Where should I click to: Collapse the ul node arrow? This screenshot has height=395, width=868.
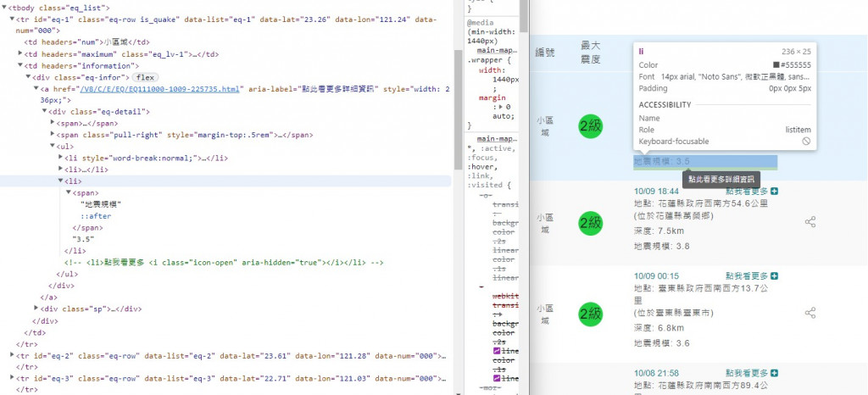[x=52, y=147]
